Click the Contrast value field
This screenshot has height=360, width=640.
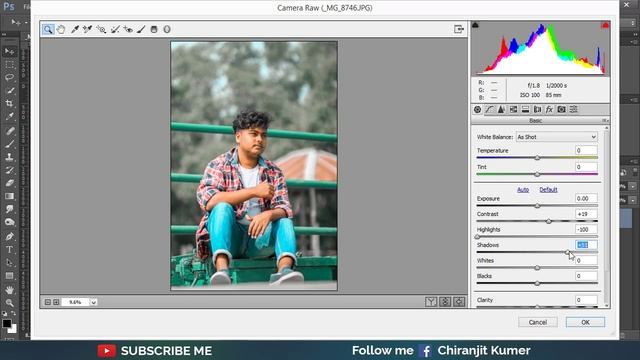click(x=586, y=214)
